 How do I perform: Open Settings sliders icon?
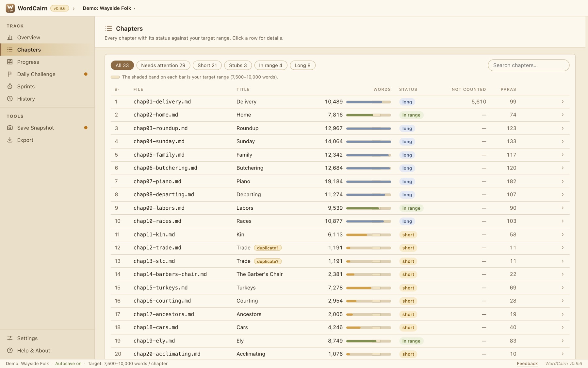point(10,338)
